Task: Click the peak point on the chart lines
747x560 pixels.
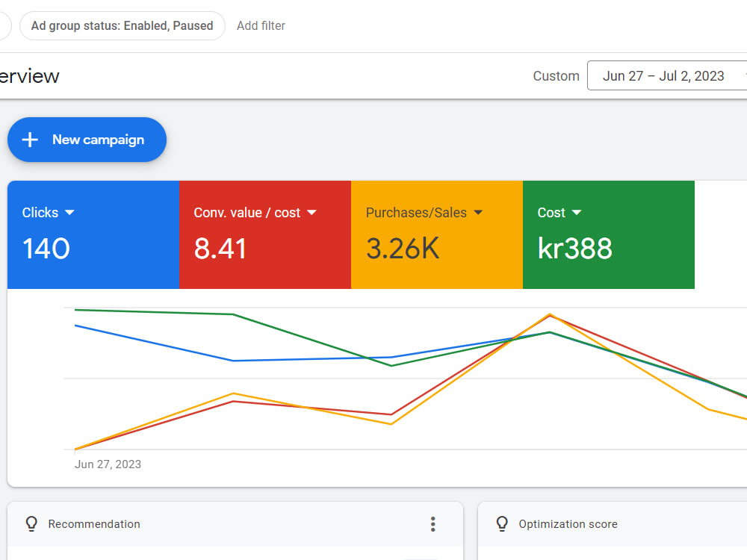Action: pyautogui.click(x=551, y=315)
